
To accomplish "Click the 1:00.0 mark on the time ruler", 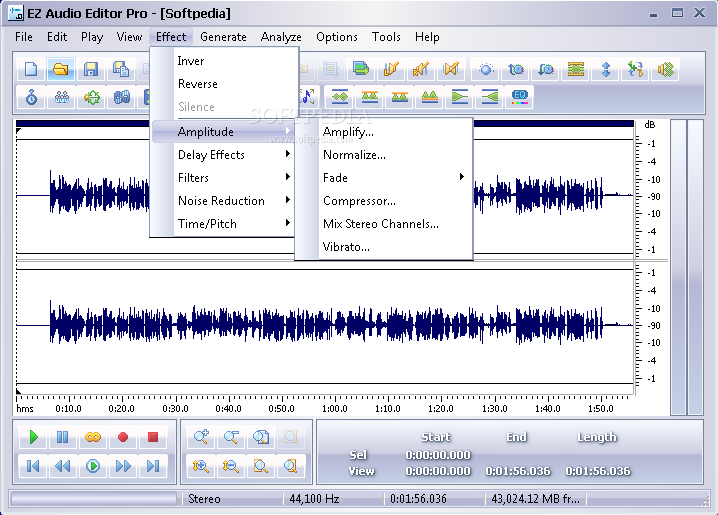I will [x=335, y=408].
